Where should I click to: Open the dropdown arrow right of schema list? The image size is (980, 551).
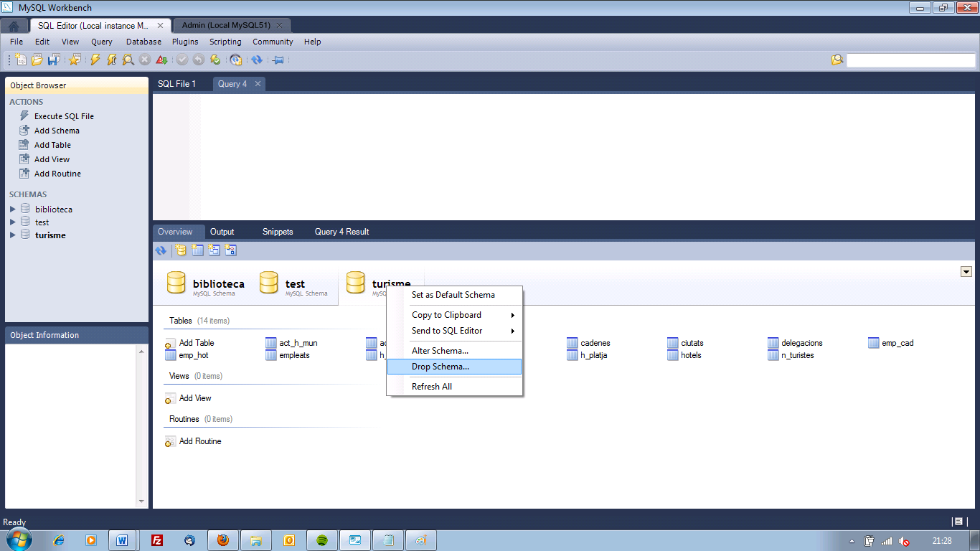tap(966, 271)
